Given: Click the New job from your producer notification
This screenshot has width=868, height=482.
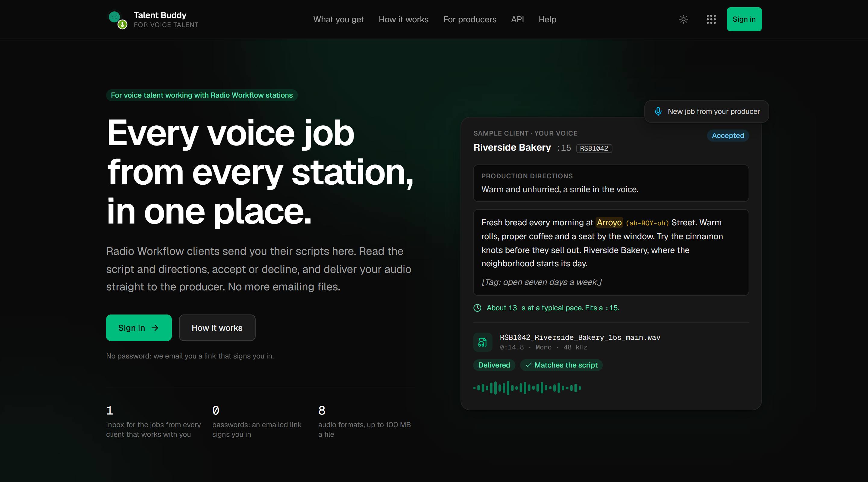Looking at the screenshot, I should (706, 111).
